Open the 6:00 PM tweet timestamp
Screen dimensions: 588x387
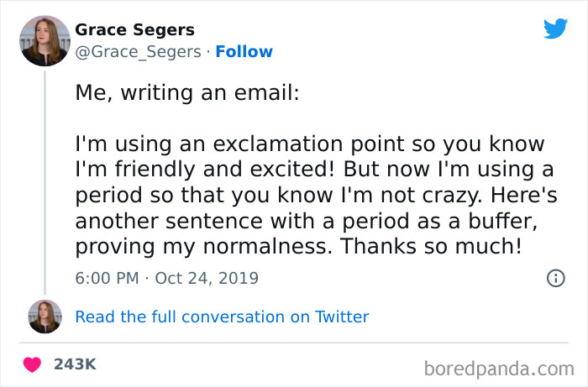(x=106, y=277)
